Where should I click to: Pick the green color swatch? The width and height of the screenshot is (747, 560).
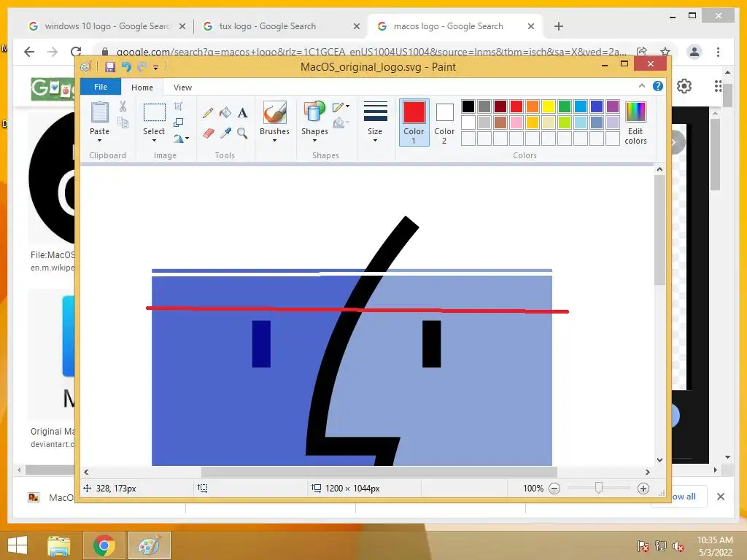coord(565,106)
